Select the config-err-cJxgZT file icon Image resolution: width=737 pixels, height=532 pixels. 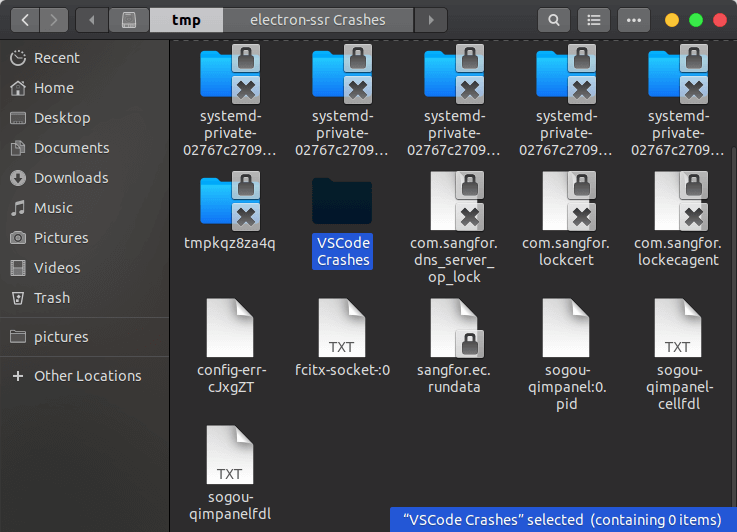point(230,328)
